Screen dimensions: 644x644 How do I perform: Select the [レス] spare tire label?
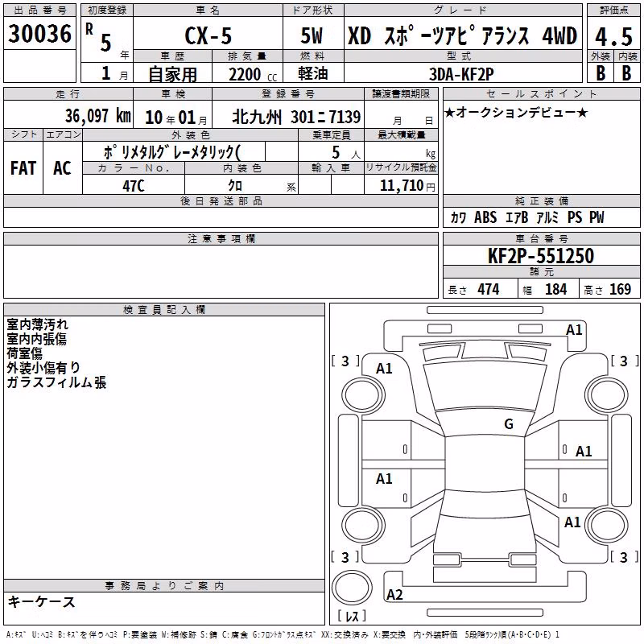pos(352,615)
